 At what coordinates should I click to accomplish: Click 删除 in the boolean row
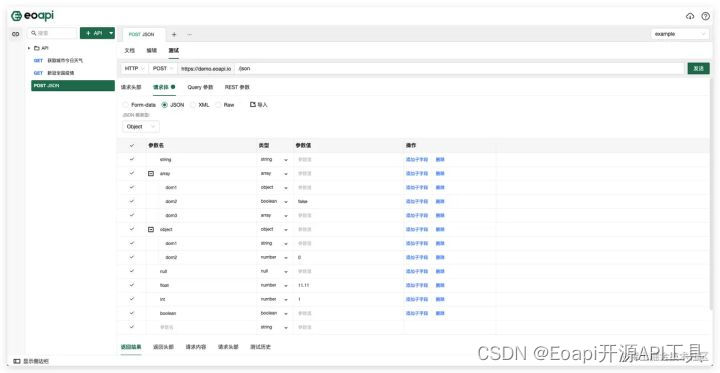pyautogui.click(x=440, y=313)
